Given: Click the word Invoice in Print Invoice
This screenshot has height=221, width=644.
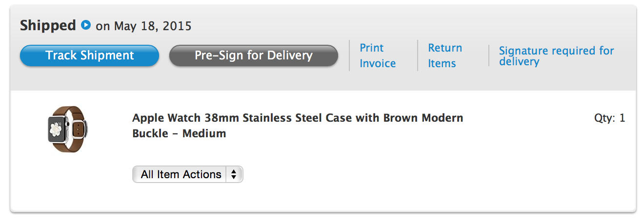Looking at the screenshot, I should click(378, 64).
